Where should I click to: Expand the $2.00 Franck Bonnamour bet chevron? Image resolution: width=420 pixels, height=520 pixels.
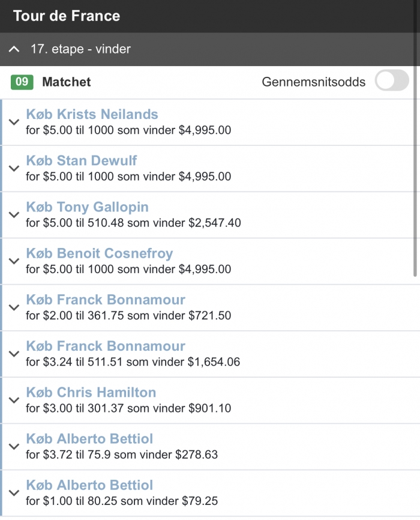point(14,307)
